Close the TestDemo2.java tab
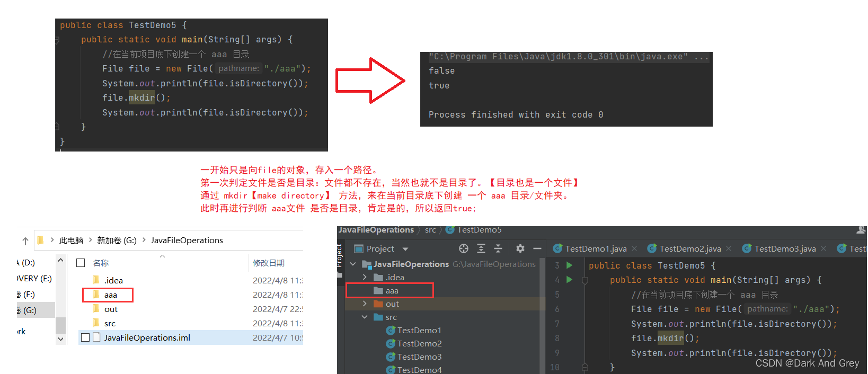 tap(729, 248)
